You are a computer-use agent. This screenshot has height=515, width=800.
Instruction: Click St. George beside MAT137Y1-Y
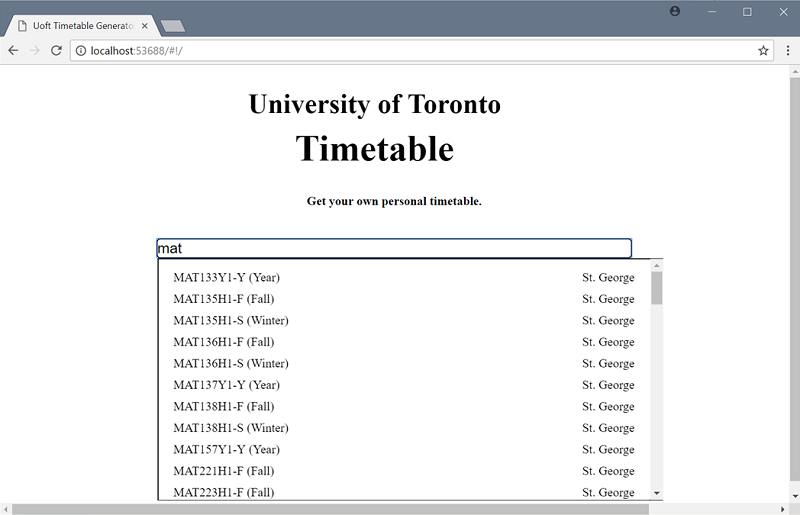608,384
